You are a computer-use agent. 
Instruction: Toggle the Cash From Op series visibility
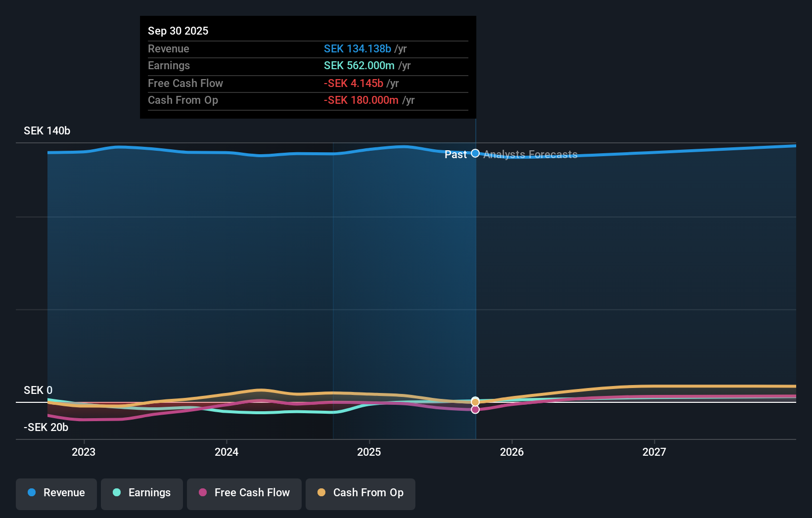(x=361, y=493)
